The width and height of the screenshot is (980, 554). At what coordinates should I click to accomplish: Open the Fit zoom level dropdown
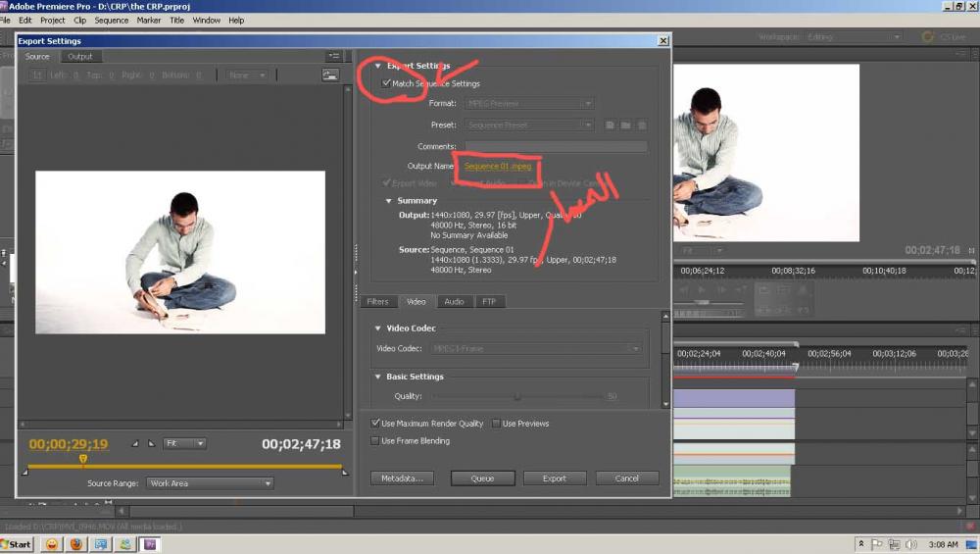[184, 444]
